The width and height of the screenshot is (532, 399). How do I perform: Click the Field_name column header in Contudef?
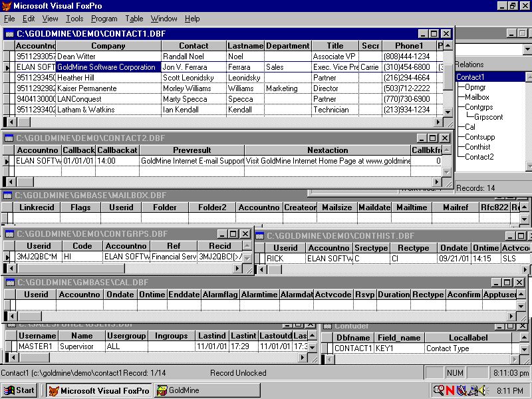click(x=399, y=338)
